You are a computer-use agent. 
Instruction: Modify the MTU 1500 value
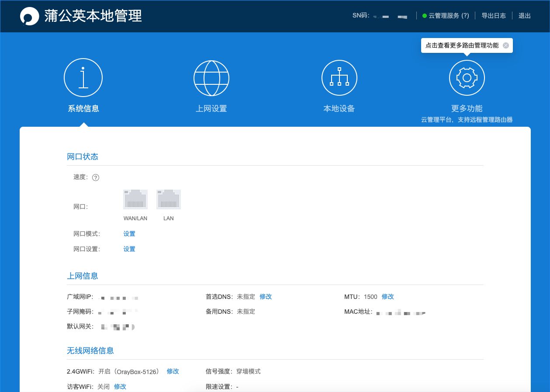coord(387,297)
